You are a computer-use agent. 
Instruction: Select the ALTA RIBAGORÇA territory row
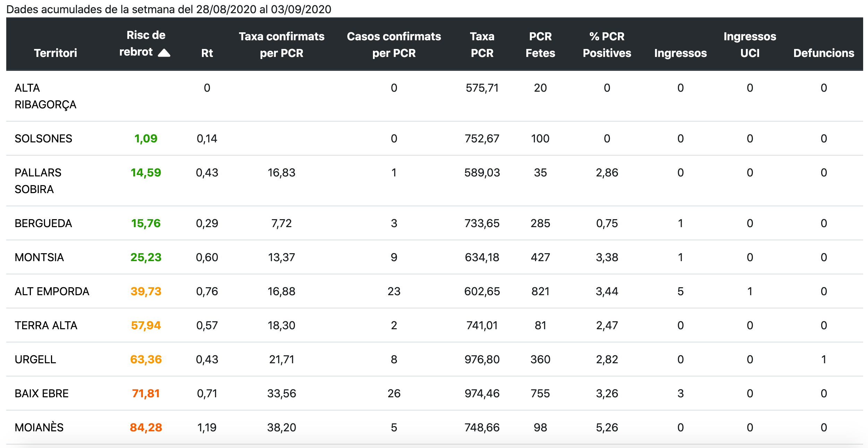45,96
